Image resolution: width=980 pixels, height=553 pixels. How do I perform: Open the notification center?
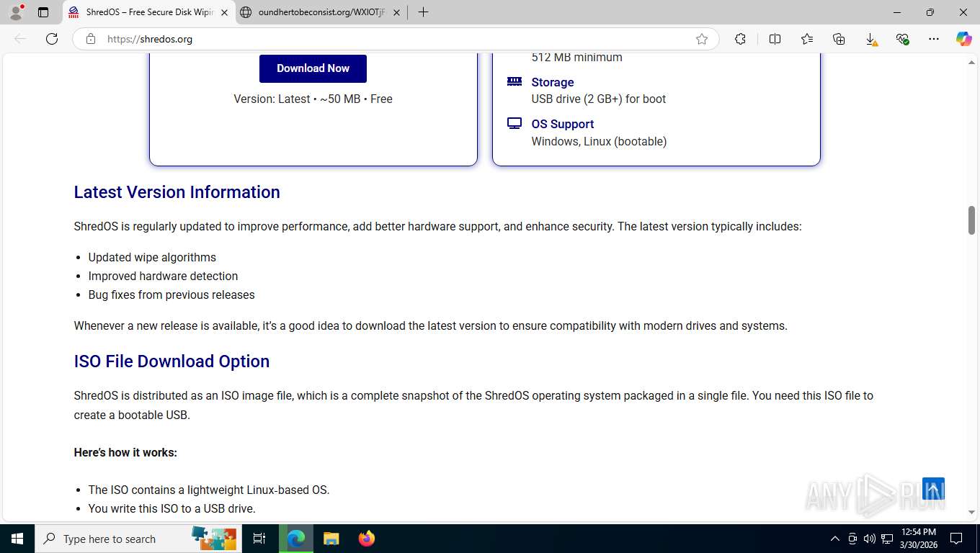click(956, 539)
